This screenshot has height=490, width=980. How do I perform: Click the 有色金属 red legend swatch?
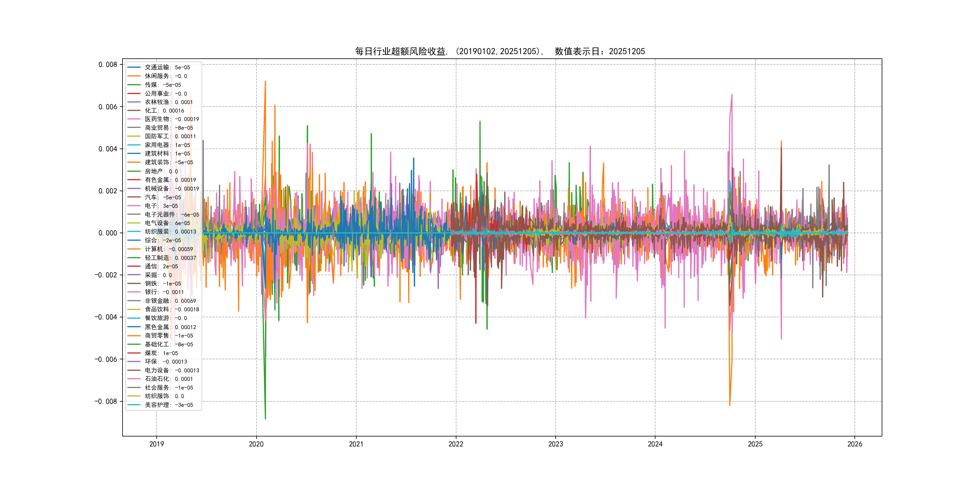[134, 180]
